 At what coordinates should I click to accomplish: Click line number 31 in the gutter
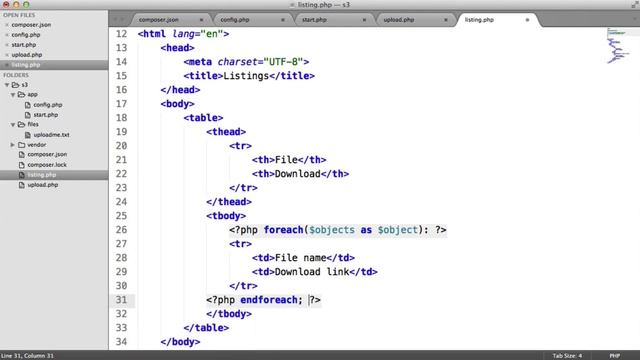(121, 300)
